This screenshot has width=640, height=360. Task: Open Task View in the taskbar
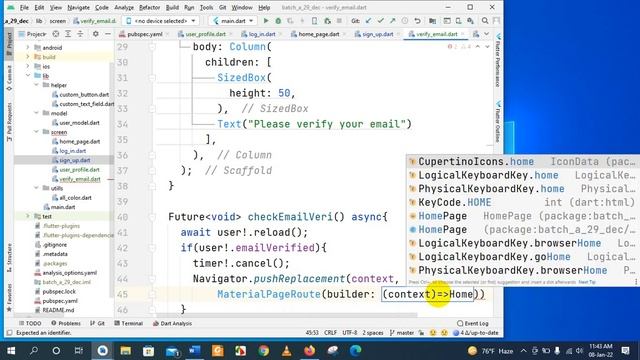79,350
